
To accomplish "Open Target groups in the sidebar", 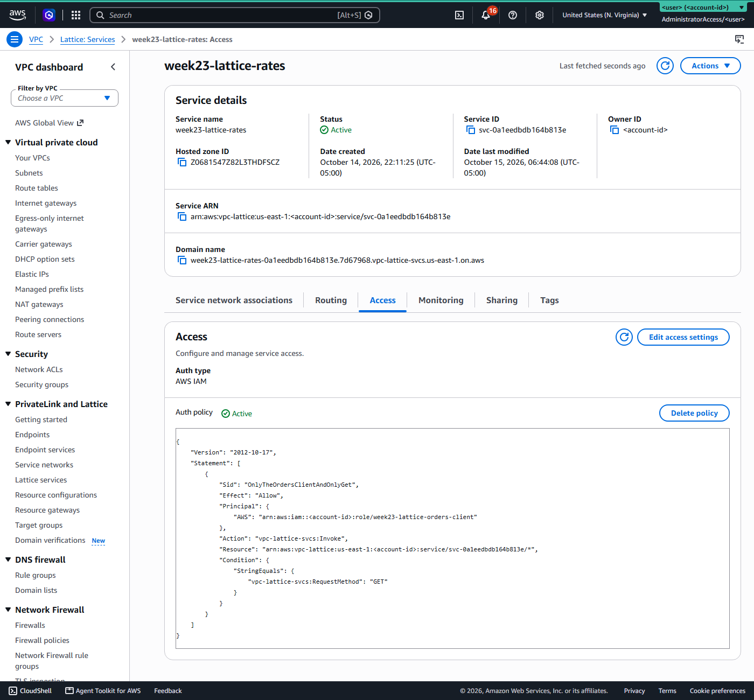I will [39, 525].
